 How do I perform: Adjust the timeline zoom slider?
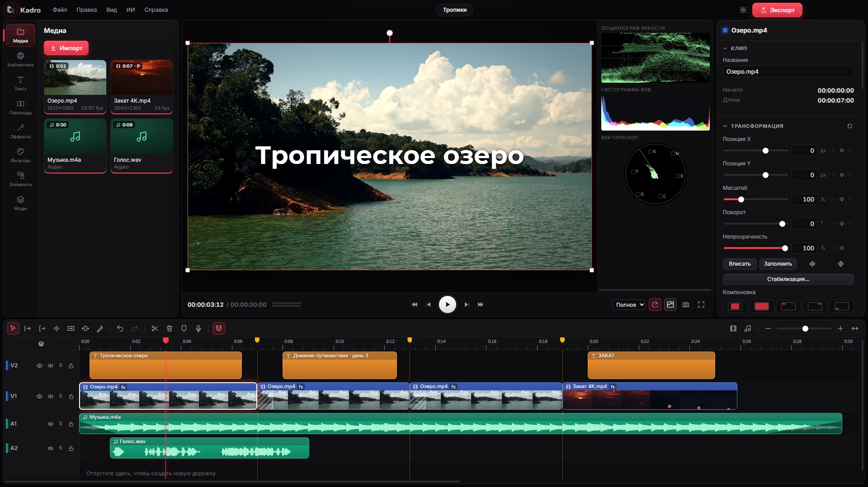click(x=804, y=328)
